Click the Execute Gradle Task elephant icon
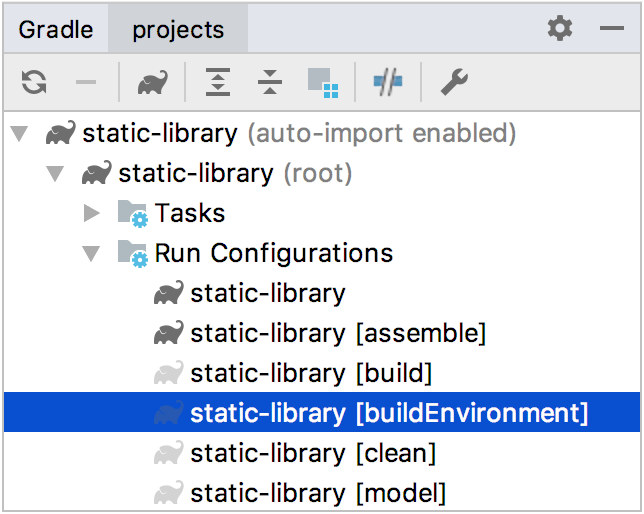 pyautogui.click(x=152, y=83)
